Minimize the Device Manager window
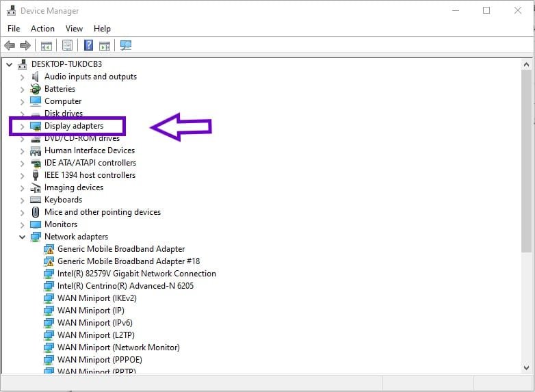The width and height of the screenshot is (535, 392). [456, 10]
